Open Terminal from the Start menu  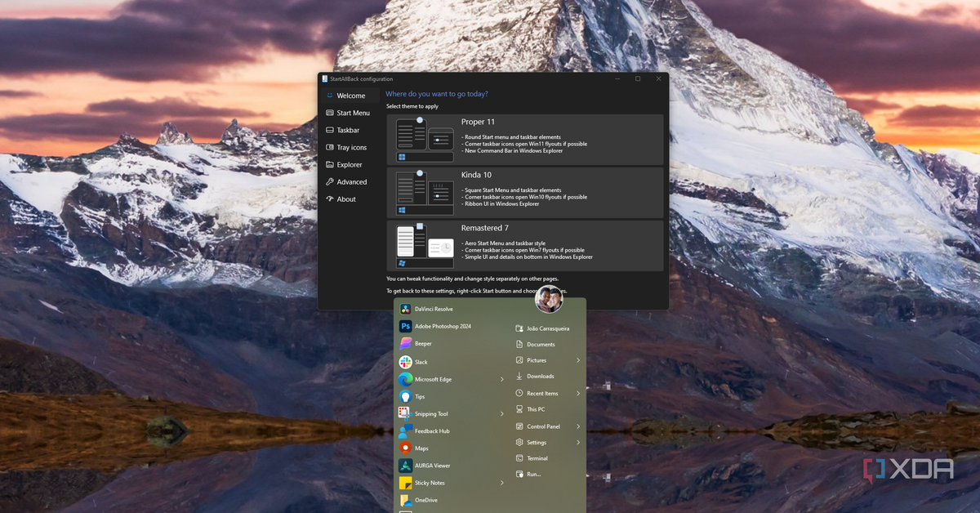tap(537, 458)
